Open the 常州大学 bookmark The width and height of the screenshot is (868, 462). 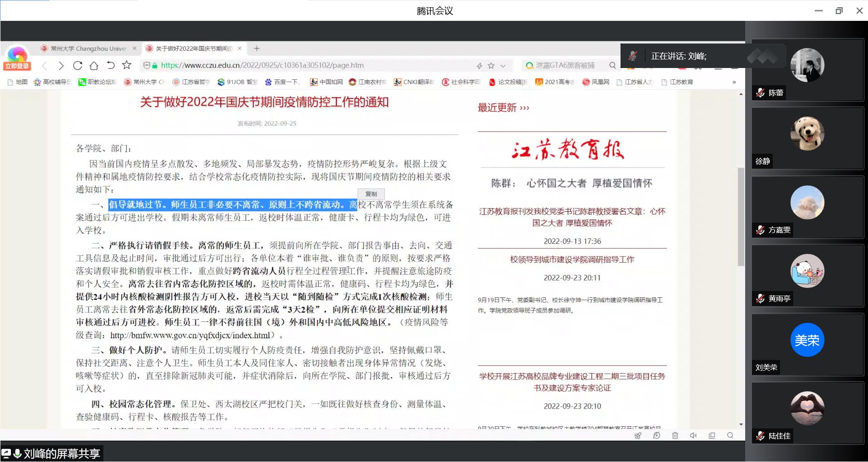tap(144, 82)
